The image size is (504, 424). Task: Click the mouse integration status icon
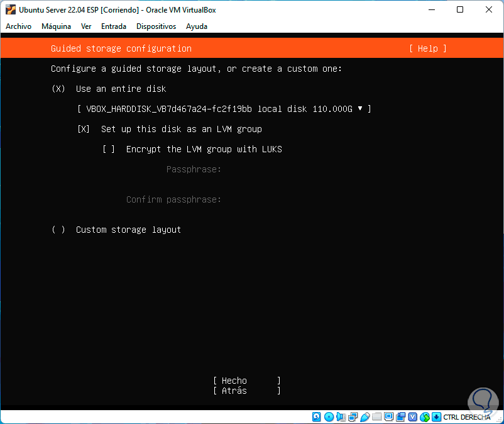(x=425, y=417)
